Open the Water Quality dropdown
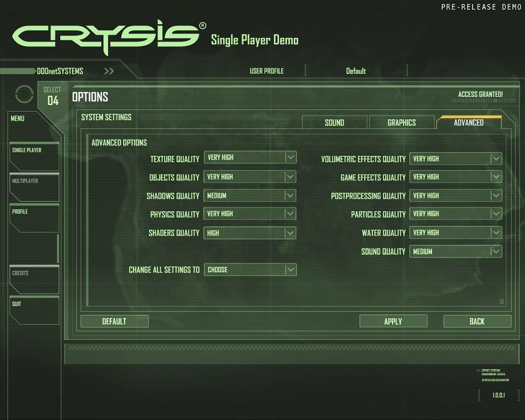This screenshot has width=525, height=420. tap(456, 233)
